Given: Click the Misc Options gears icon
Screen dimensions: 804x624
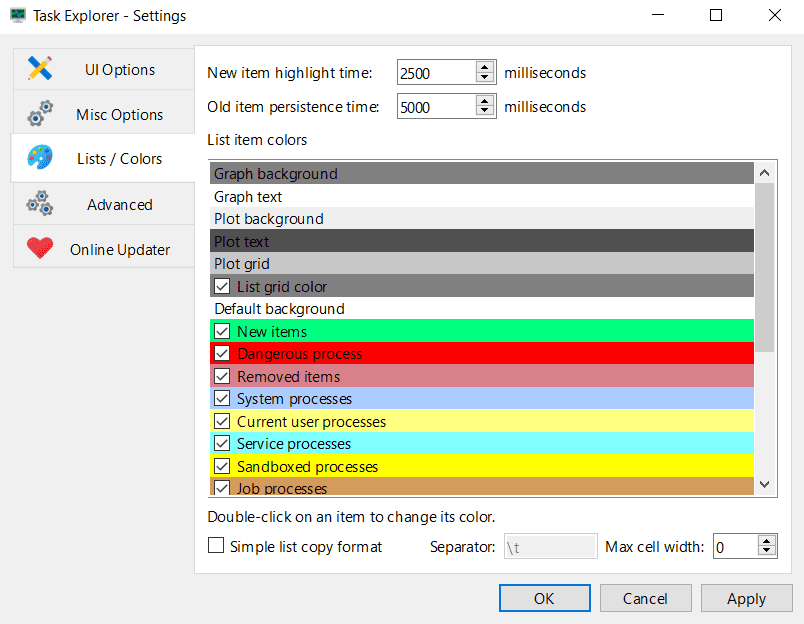Looking at the screenshot, I should coord(40,114).
